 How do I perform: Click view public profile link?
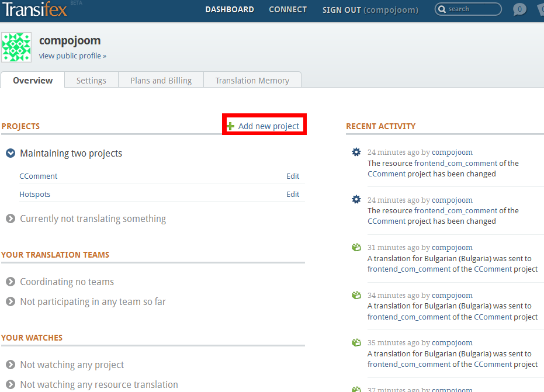tap(72, 56)
